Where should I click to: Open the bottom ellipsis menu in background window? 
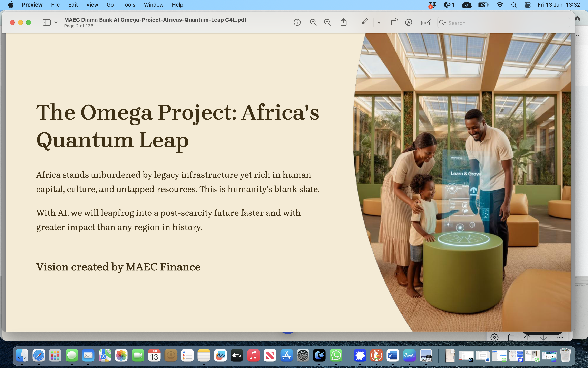tap(560, 337)
